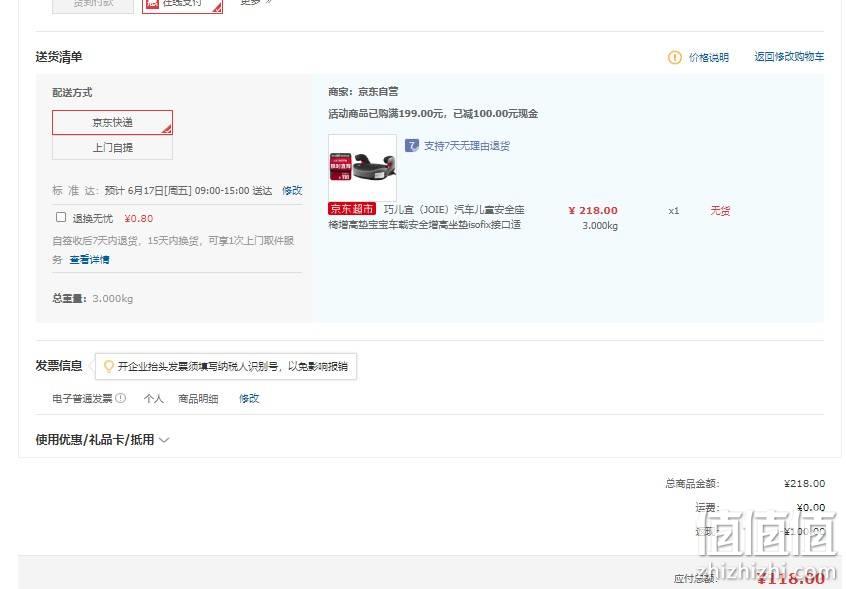Open the car seat product thumbnail
846x589 pixels.
363,168
